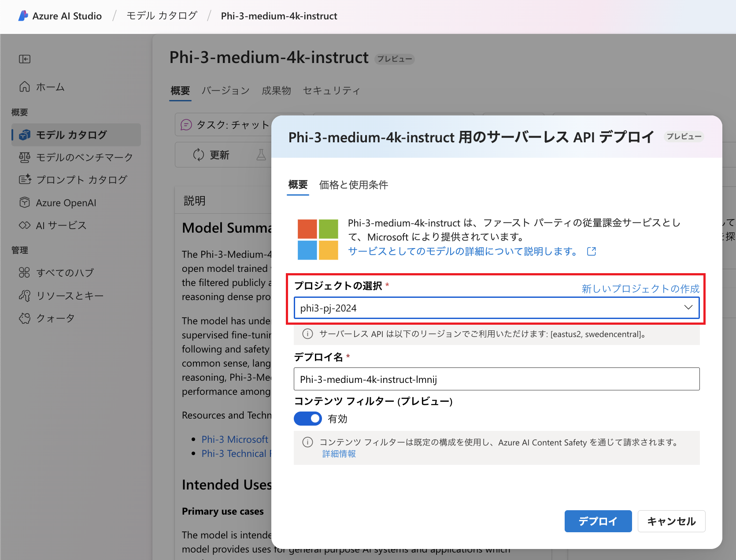Click the chevron arrow in project dropdown
Viewport: 736px width, 560px height.
688,307
